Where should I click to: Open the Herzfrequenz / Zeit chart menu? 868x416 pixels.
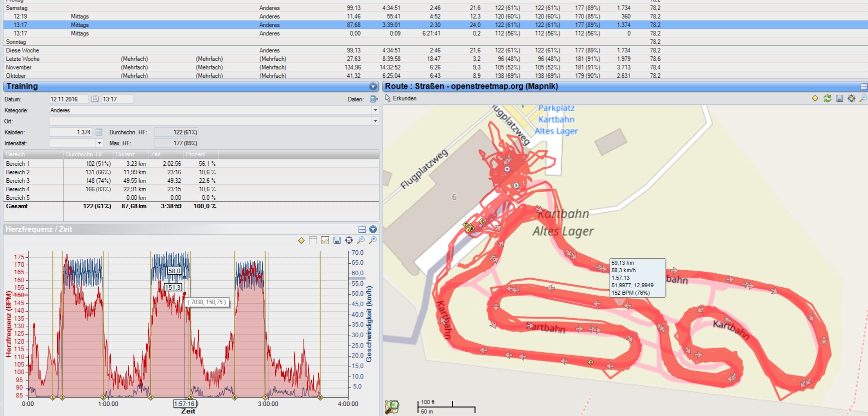click(373, 229)
